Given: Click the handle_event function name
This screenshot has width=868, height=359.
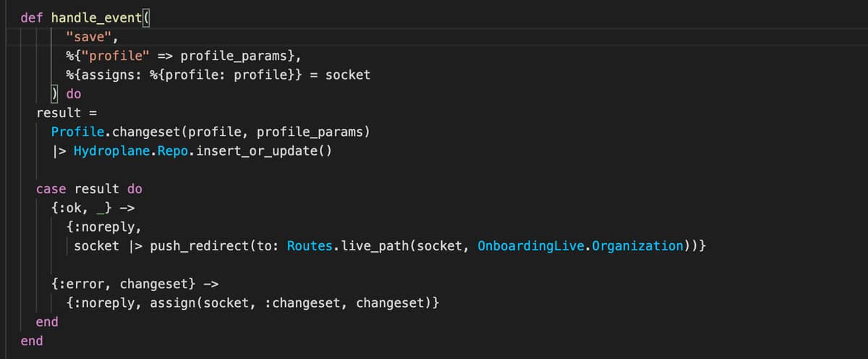Looking at the screenshot, I should [x=97, y=18].
